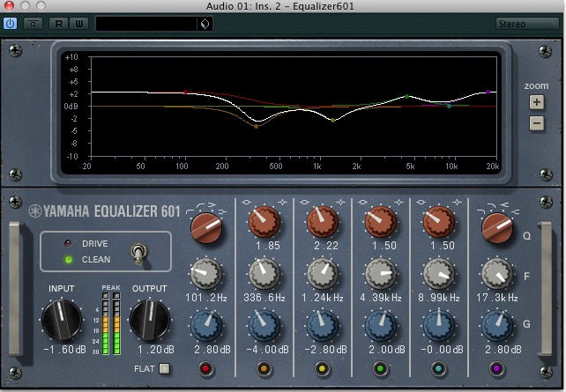Open the preset name field
The height and width of the screenshot is (392, 566).
(x=146, y=24)
